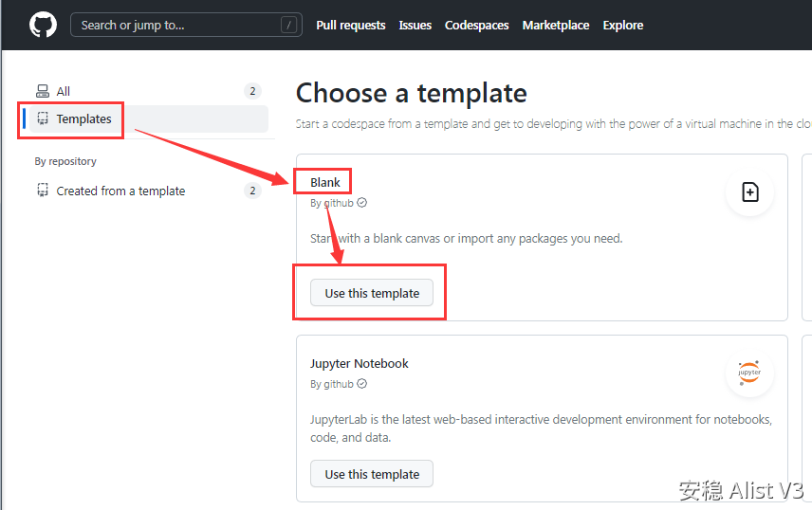Open Explore in top navigation

[x=622, y=26]
